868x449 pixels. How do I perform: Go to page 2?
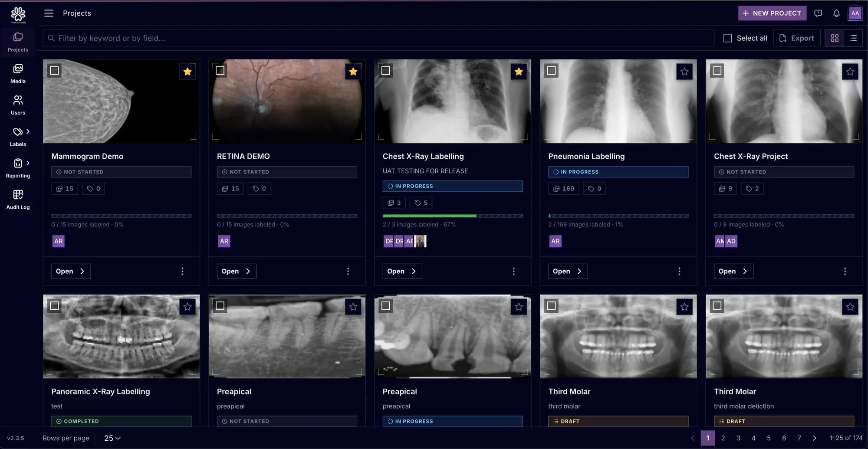pos(723,438)
